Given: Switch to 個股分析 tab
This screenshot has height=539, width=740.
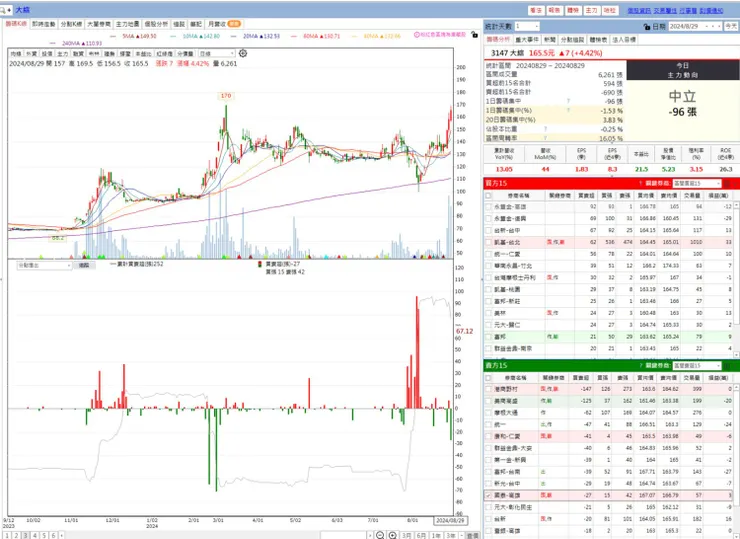Looking at the screenshot, I should pos(156,24).
